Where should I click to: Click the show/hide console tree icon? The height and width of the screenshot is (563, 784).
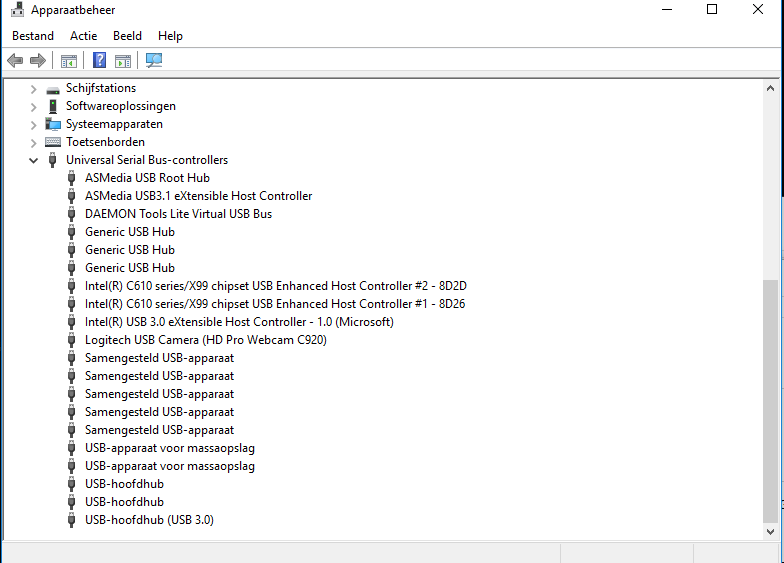point(69,61)
